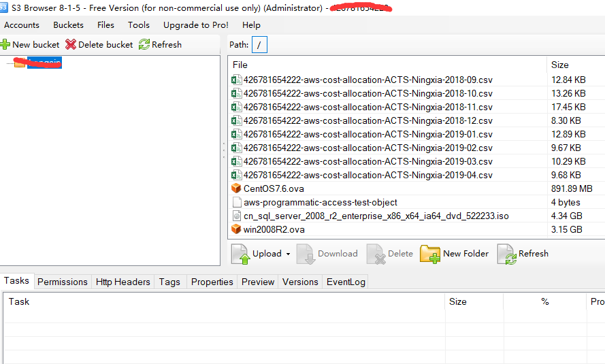This screenshot has width=605, height=364.
Task: Switch to the Http Headers tab
Action: coord(122,282)
